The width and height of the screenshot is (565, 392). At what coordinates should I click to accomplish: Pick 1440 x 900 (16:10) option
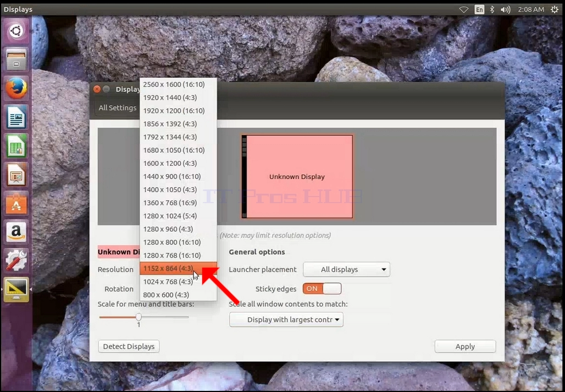click(179, 176)
